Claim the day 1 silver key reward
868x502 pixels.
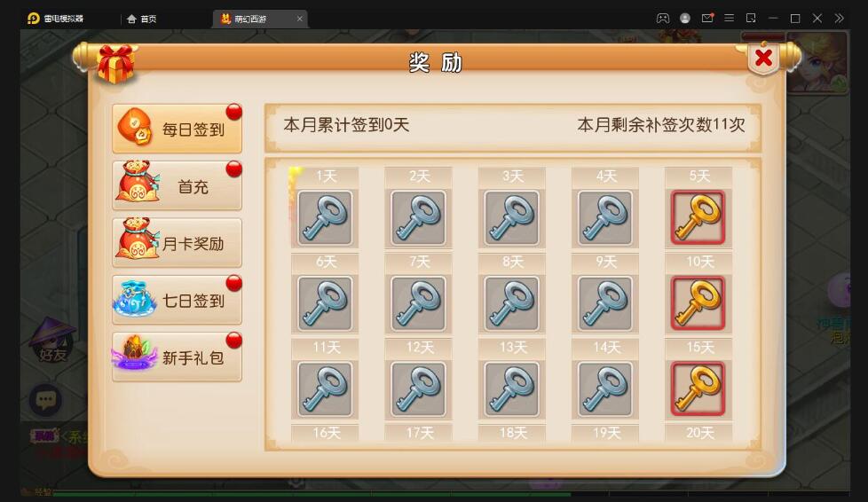pyautogui.click(x=325, y=217)
